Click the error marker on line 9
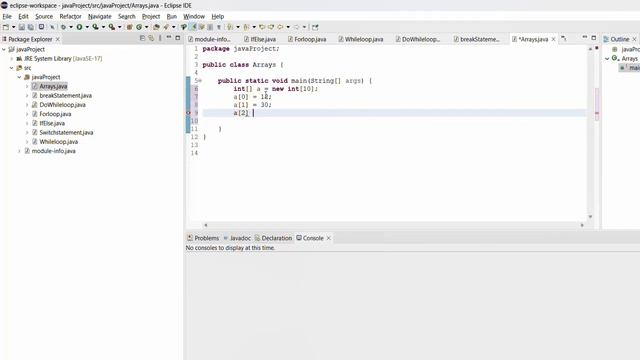This screenshot has height=360, width=640. pyautogui.click(x=189, y=113)
